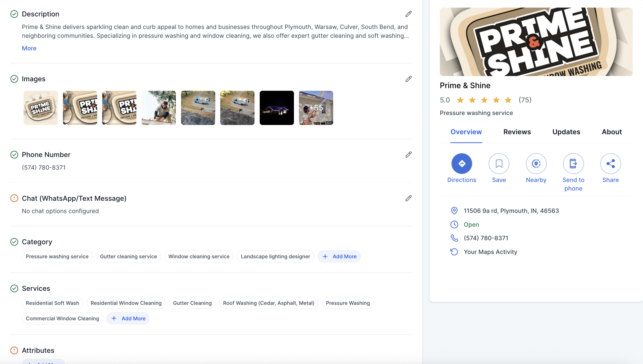Screen dimensions: 643x364
Task: Click Your Maps Activity text
Action: pos(490,252)
